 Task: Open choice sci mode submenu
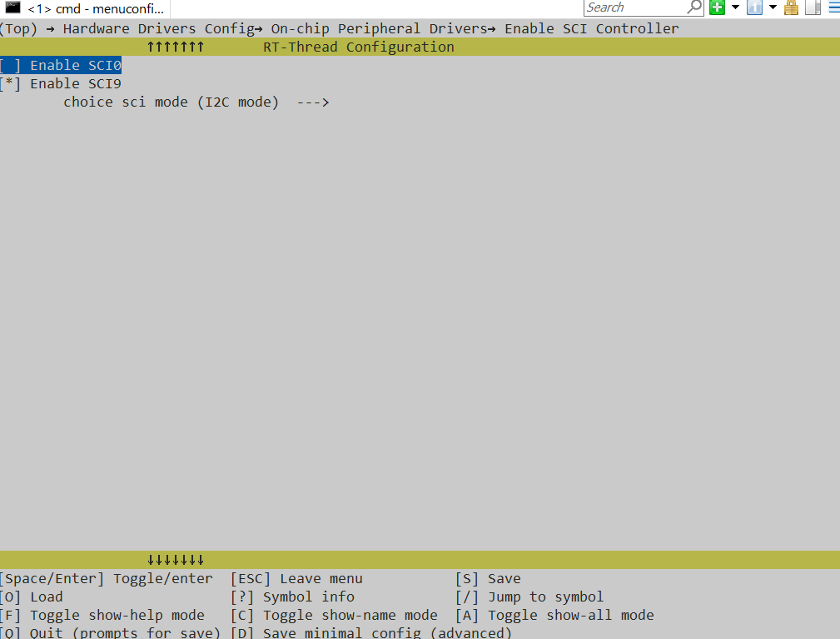point(196,102)
